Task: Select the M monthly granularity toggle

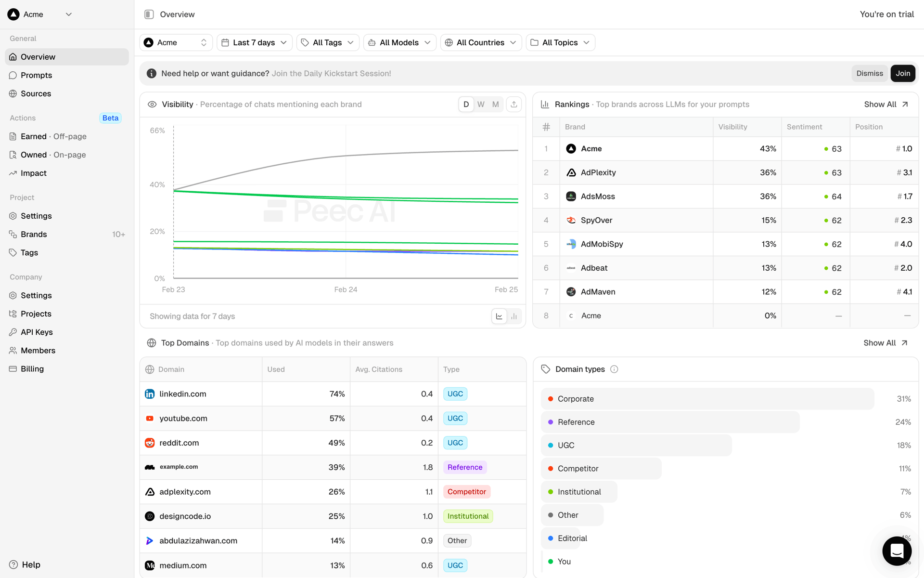Action: 495,105
